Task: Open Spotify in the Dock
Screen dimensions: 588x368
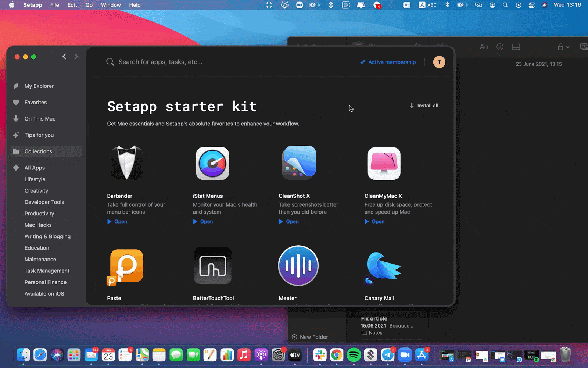Action: [354, 355]
